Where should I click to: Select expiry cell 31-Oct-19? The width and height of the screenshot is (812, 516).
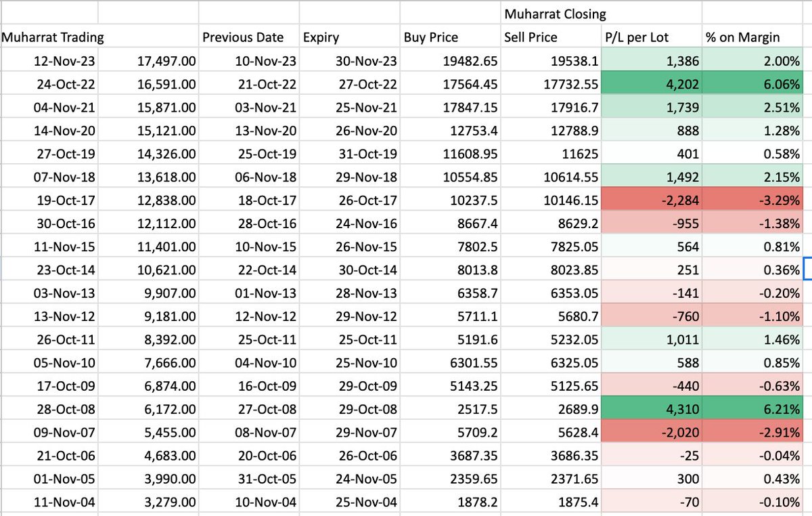pyautogui.click(x=349, y=153)
